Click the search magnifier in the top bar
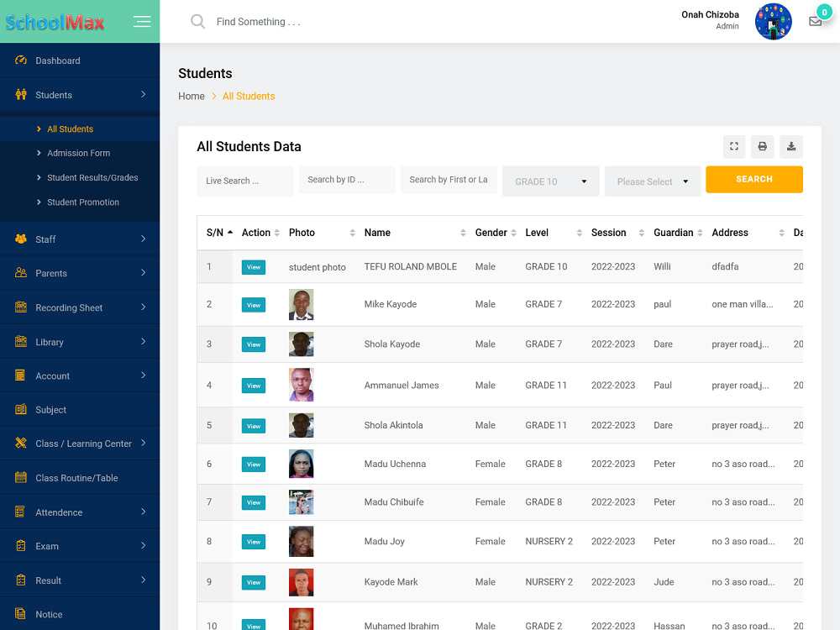 pyautogui.click(x=197, y=21)
